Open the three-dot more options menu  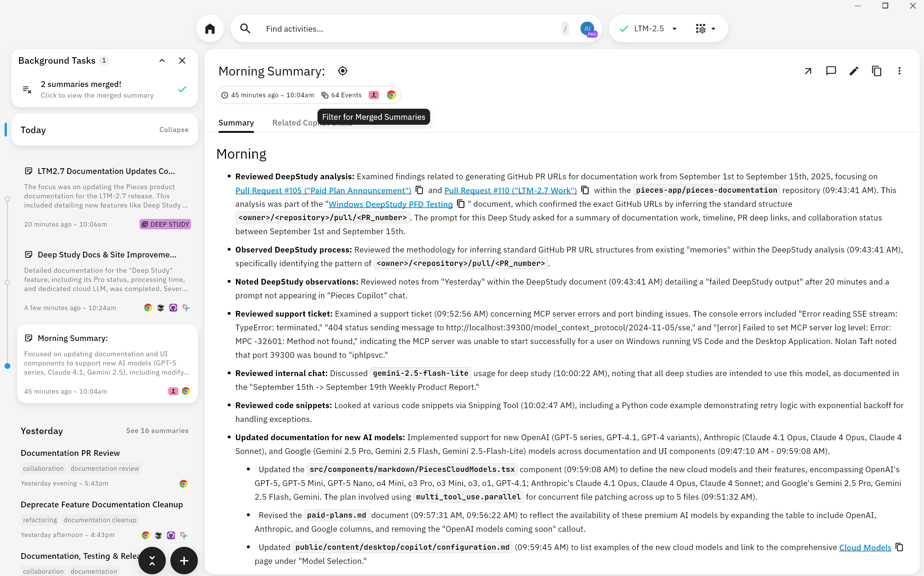tap(899, 71)
